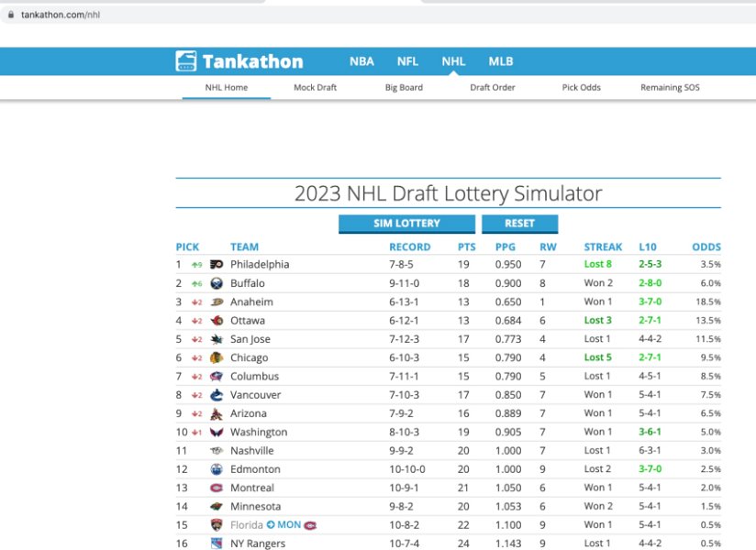Screen dimensions: 756x550
Task: Click the Tankathon wordmark link
Action: click(x=252, y=61)
